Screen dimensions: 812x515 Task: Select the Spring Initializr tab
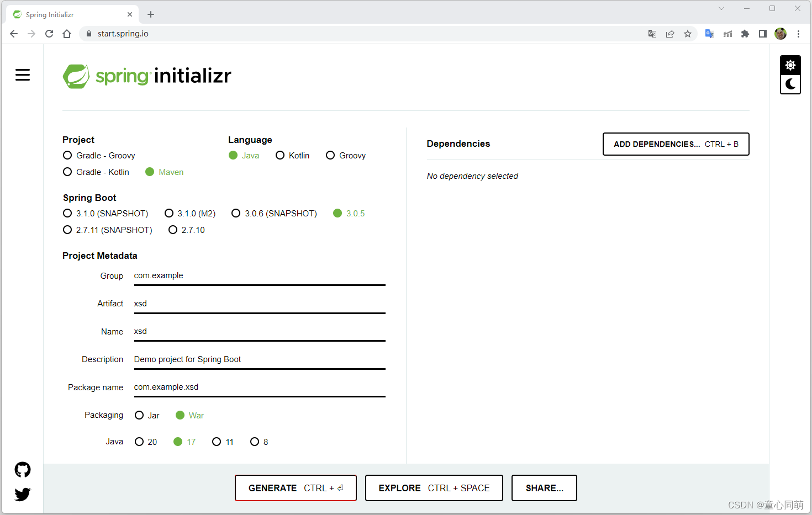tap(73, 14)
